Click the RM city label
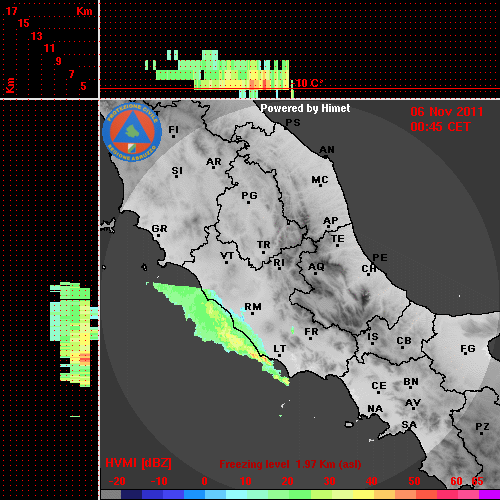The image size is (500, 500). (253, 307)
